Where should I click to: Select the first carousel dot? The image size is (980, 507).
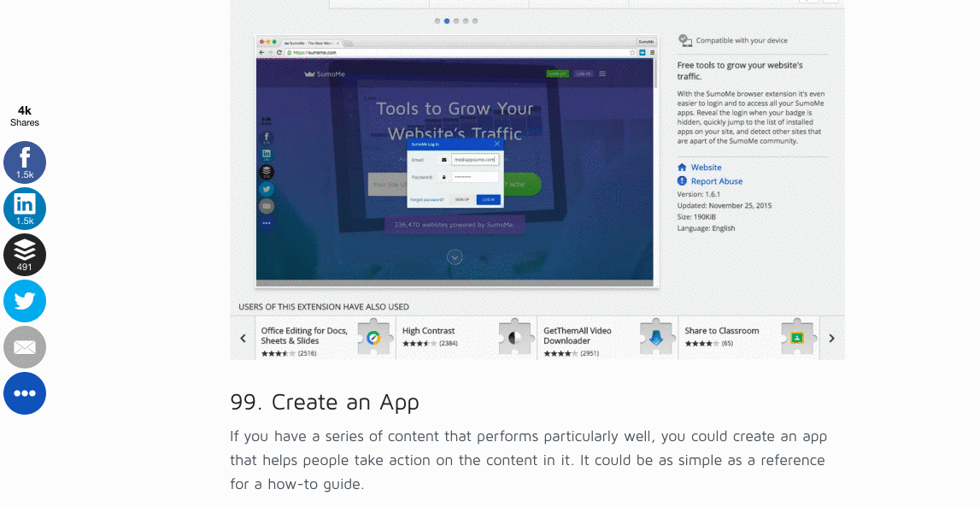tap(437, 21)
